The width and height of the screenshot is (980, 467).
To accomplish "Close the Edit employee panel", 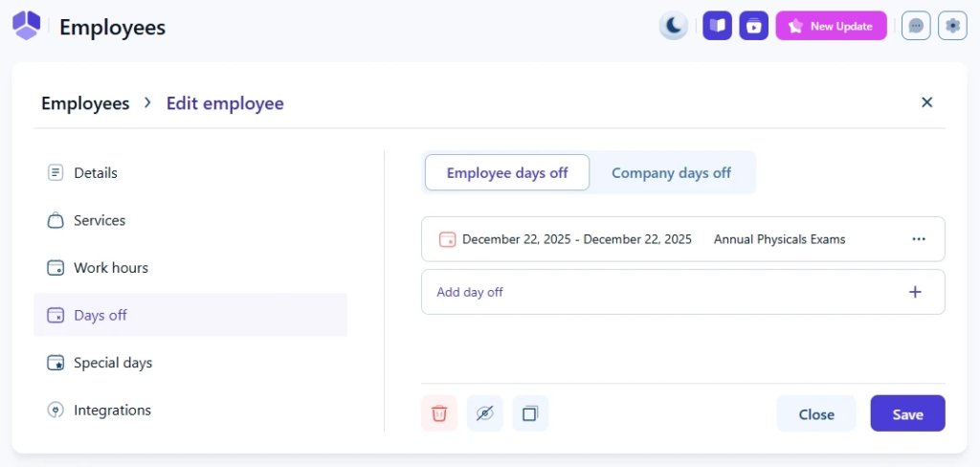I will pos(926,102).
